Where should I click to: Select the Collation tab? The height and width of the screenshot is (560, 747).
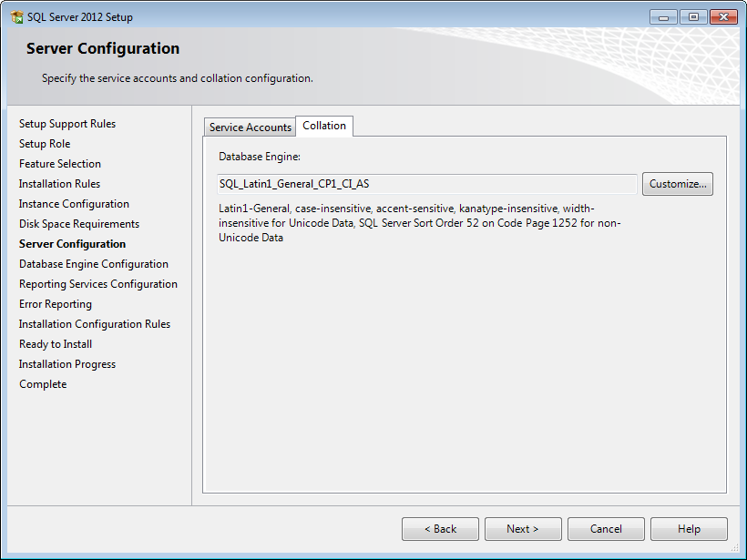pos(324,126)
